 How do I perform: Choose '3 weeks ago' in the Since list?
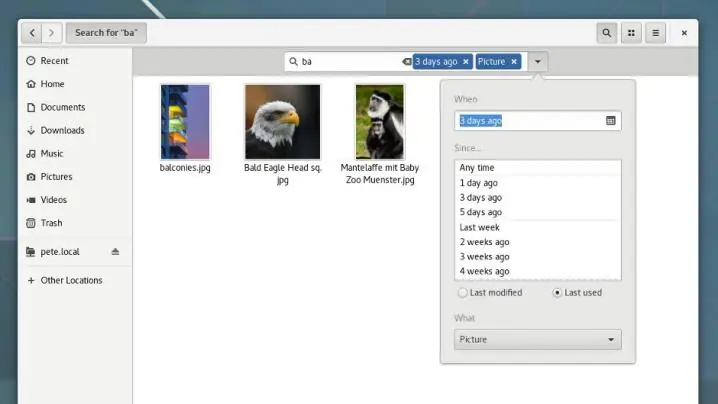[538, 257]
